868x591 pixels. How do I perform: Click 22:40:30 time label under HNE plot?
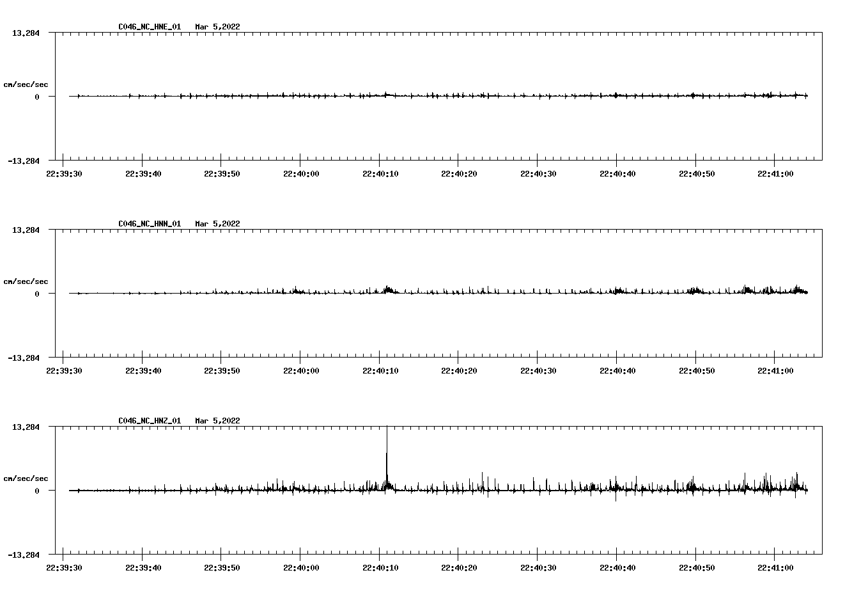(538, 173)
